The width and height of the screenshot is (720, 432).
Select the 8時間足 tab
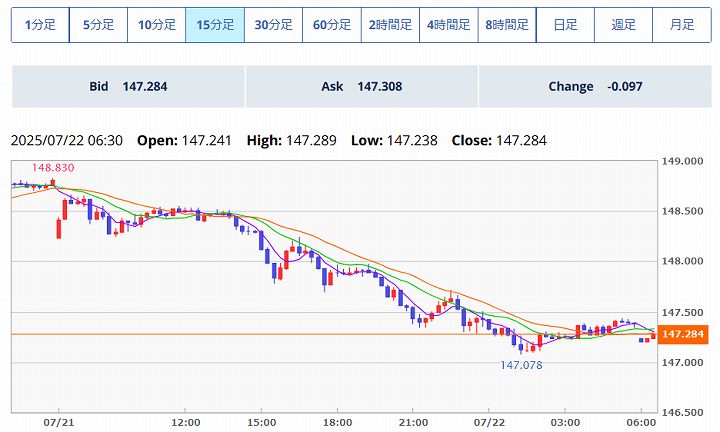[507, 25]
